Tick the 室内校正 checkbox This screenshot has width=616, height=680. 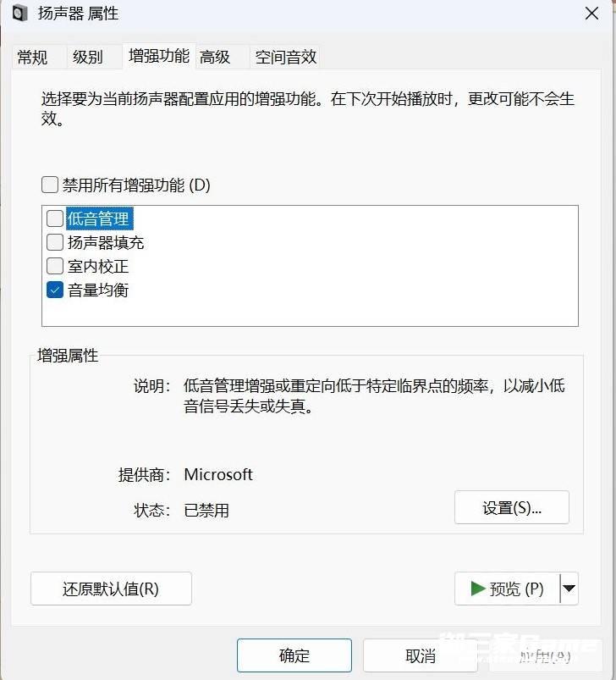tap(55, 266)
